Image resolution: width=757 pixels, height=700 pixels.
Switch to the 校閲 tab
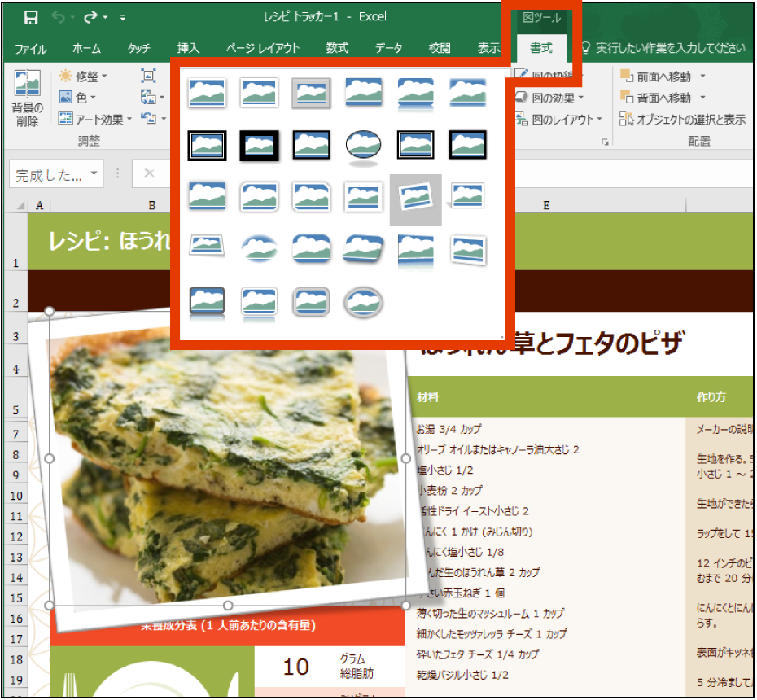(x=440, y=48)
